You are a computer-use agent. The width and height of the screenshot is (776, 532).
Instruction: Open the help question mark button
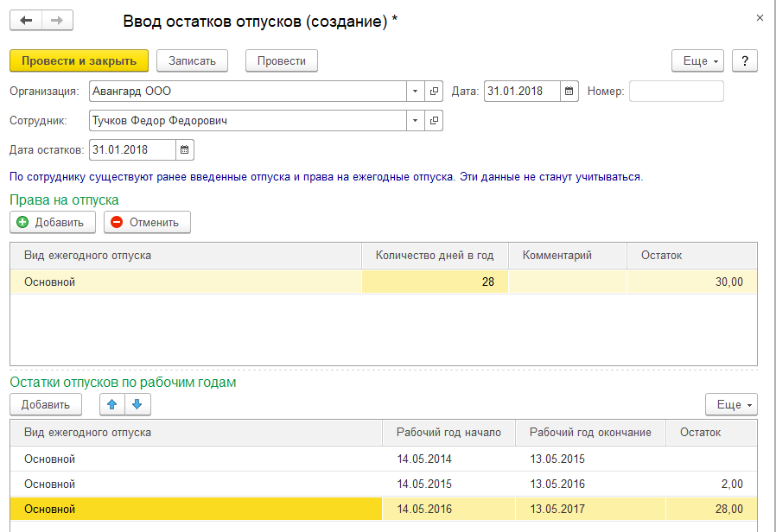pos(744,60)
